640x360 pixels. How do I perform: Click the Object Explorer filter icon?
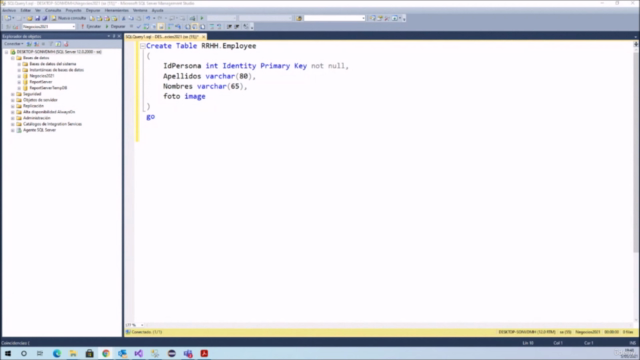(51, 44)
